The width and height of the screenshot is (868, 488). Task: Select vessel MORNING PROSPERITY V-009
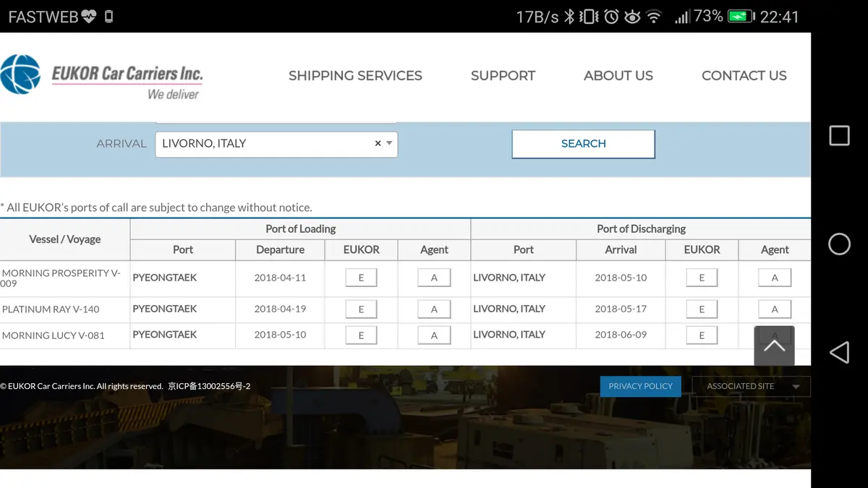[x=61, y=278]
